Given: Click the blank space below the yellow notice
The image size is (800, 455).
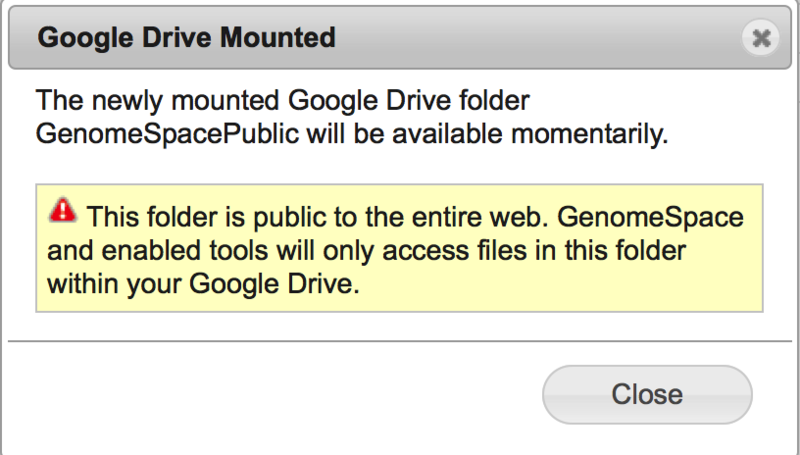Looking at the screenshot, I should coord(399,325).
